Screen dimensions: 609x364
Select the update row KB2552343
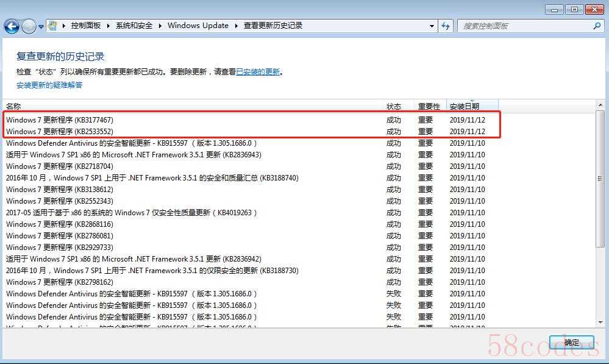coord(251,201)
